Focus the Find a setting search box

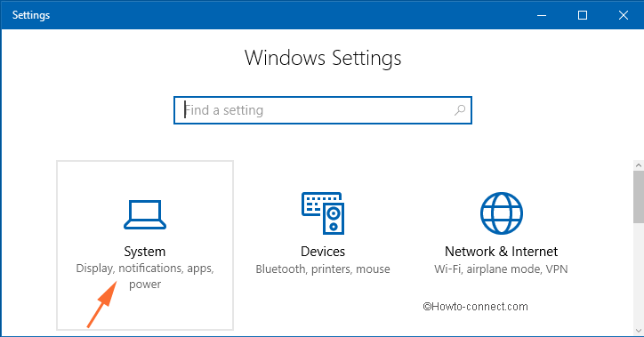point(323,110)
